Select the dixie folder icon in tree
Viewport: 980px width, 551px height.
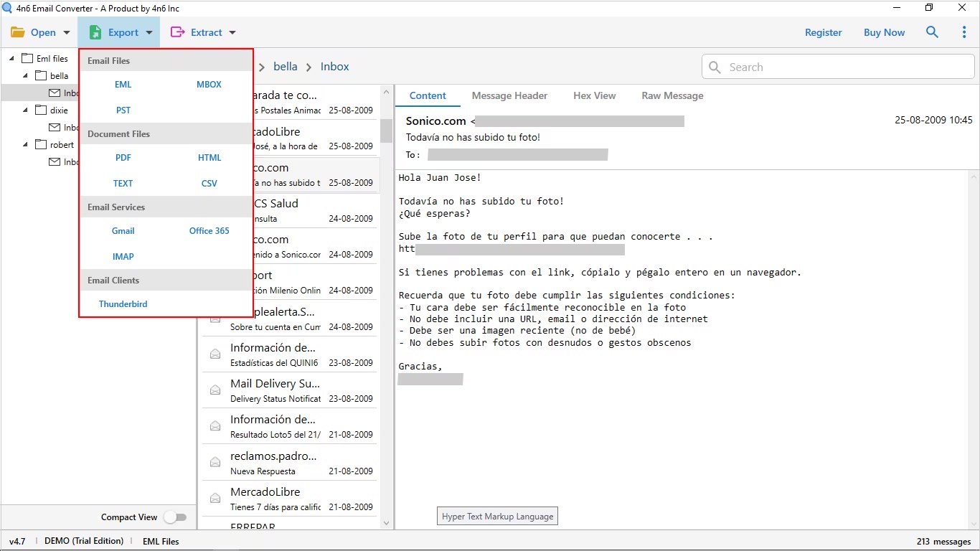41,110
